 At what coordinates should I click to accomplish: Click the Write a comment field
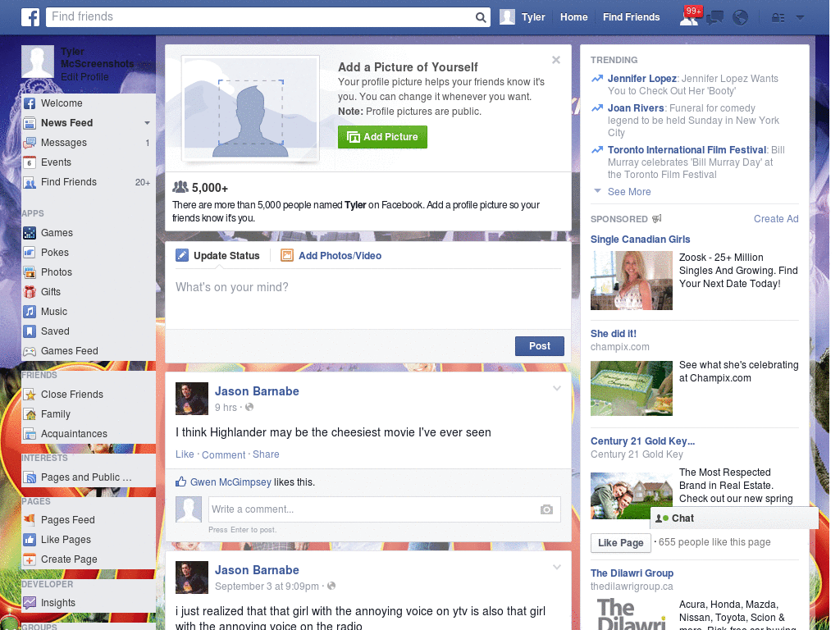click(x=384, y=509)
